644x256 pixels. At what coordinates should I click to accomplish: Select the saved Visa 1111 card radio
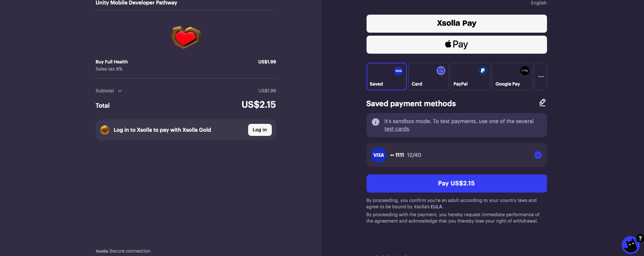click(538, 155)
